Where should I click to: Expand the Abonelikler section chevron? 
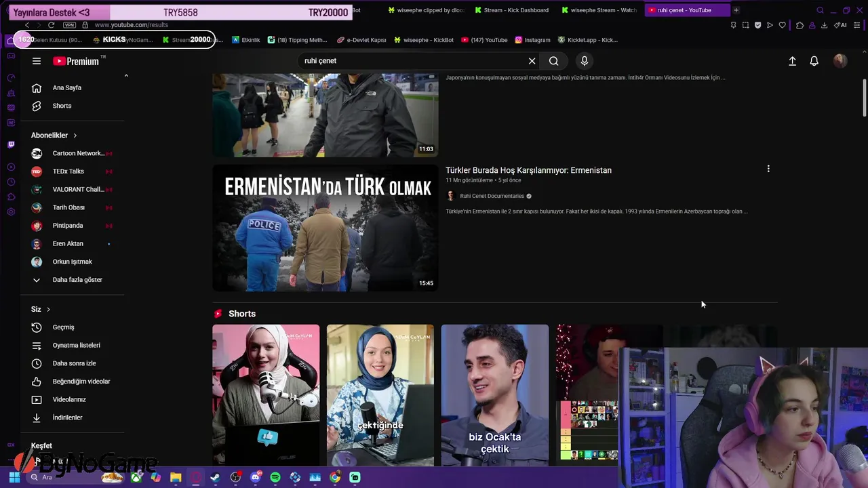[75, 136]
